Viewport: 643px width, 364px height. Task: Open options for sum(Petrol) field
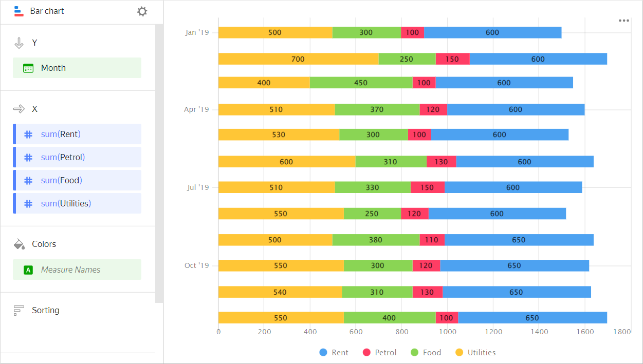[x=77, y=157]
